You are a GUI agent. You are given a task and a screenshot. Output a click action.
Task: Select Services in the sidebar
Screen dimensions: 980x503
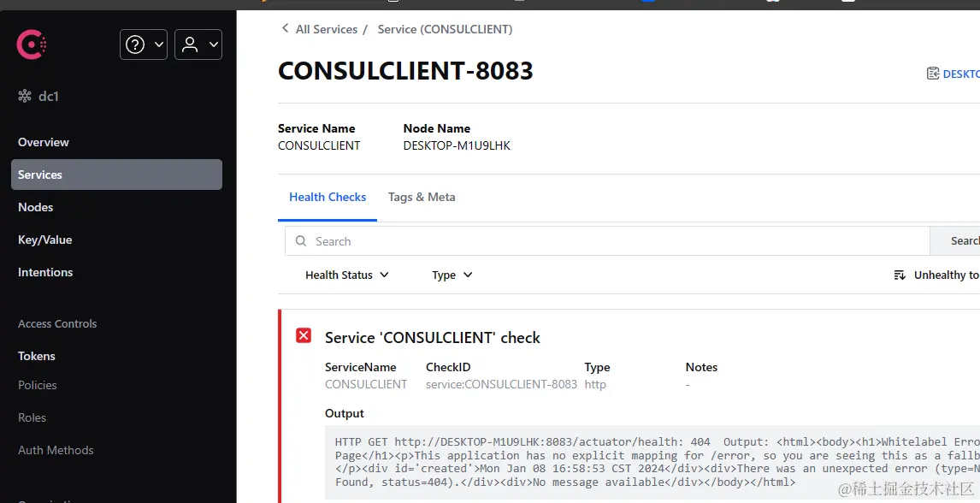[x=116, y=175]
